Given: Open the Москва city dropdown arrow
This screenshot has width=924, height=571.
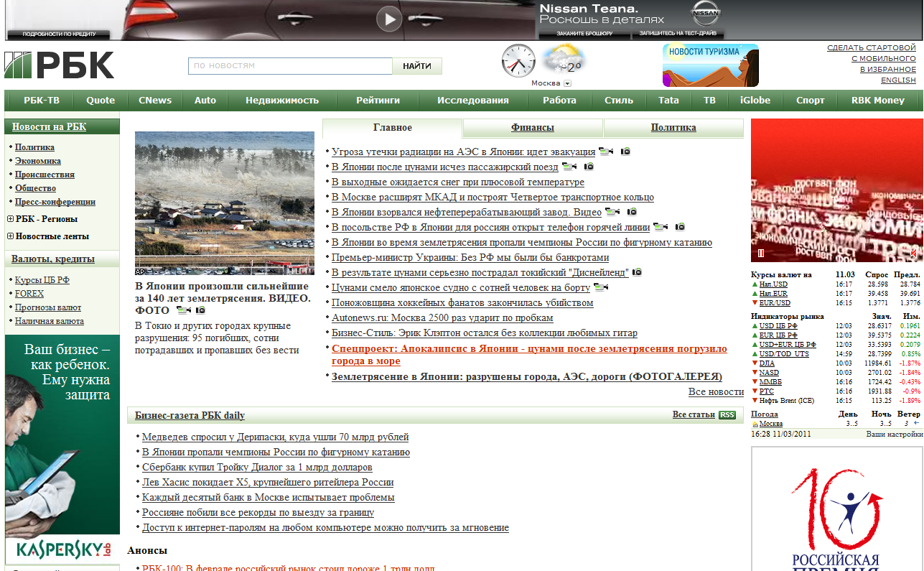Looking at the screenshot, I should [567, 83].
